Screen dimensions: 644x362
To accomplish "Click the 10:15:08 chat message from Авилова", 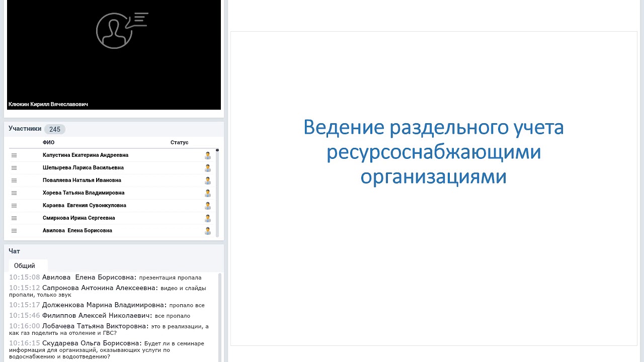I will 105,278.
